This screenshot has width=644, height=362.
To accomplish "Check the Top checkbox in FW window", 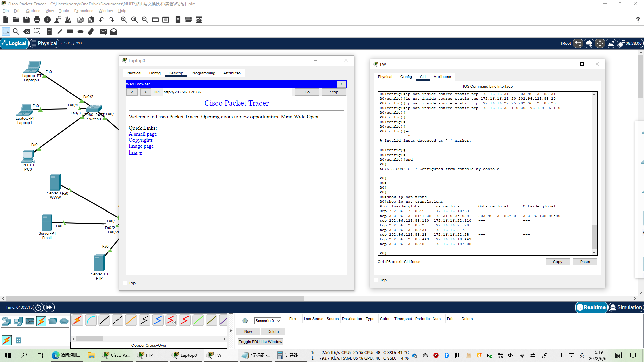I will pos(376,280).
